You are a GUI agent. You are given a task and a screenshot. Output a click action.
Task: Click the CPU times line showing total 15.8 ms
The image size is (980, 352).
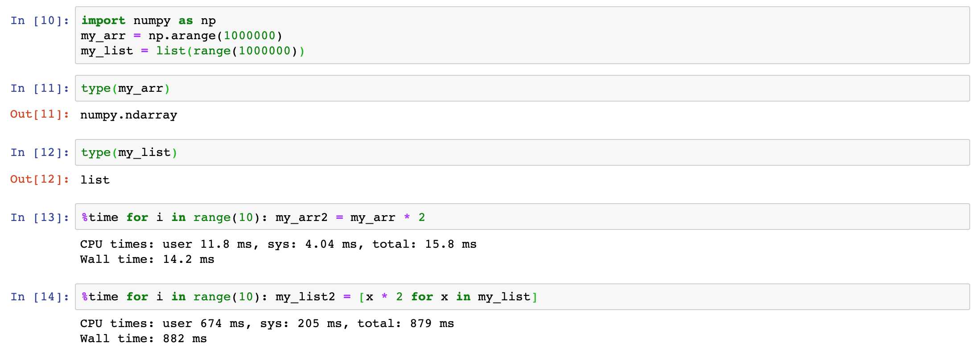278,244
